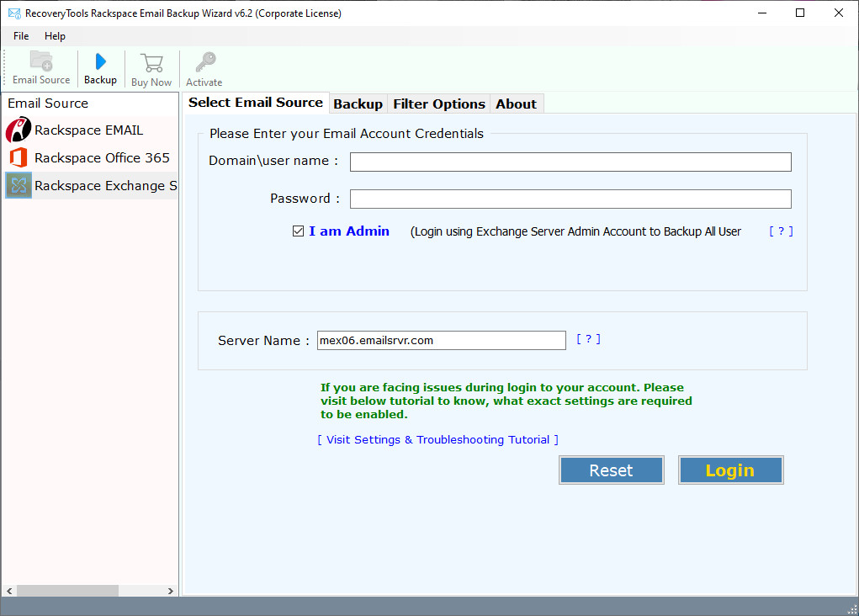Click the sidebar scroll left arrow
The height and width of the screenshot is (616, 859).
click(9, 591)
